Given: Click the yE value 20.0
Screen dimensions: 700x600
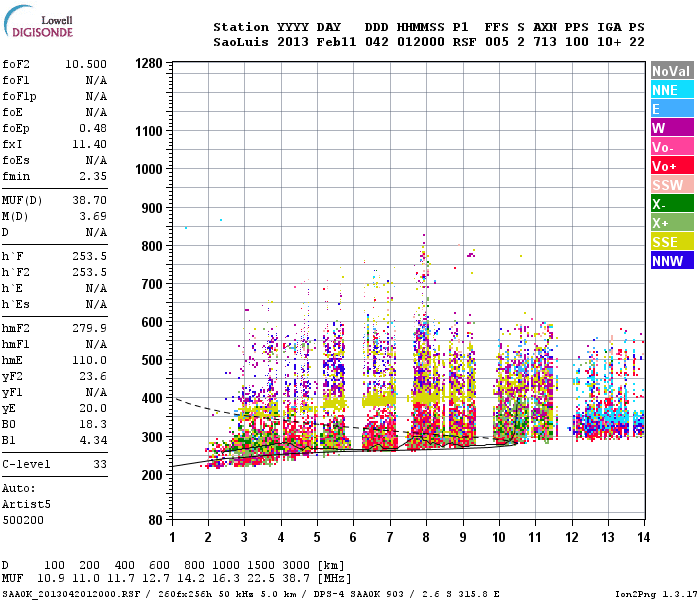Looking at the screenshot, I should coord(93,408).
